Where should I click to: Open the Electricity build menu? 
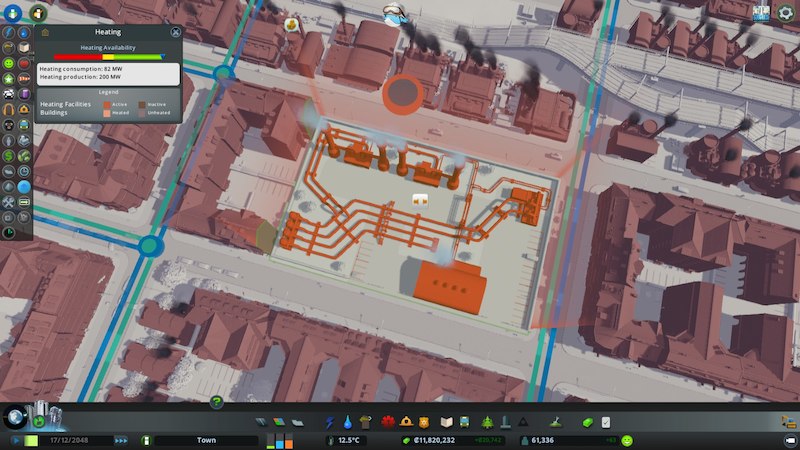click(x=329, y=423)
